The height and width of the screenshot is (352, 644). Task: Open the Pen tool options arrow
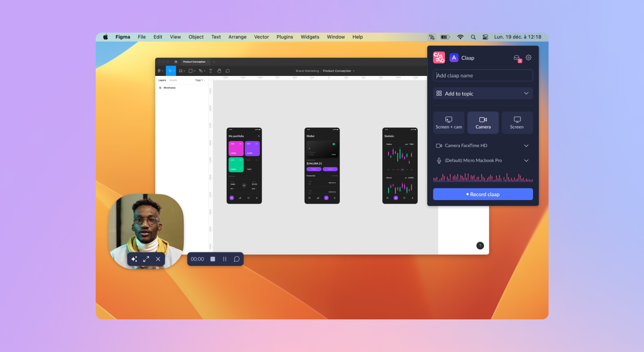(205, 71)
